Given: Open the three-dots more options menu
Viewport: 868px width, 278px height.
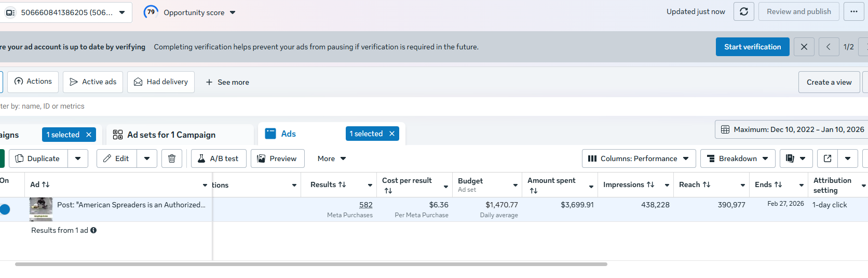Looking at the screenshot, I should tap(853, 11).
